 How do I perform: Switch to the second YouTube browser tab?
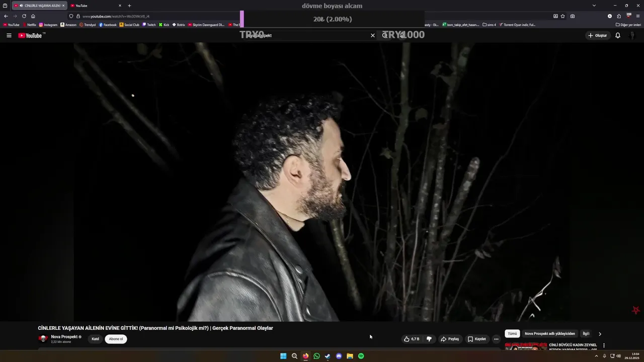(x=96, y=6)
